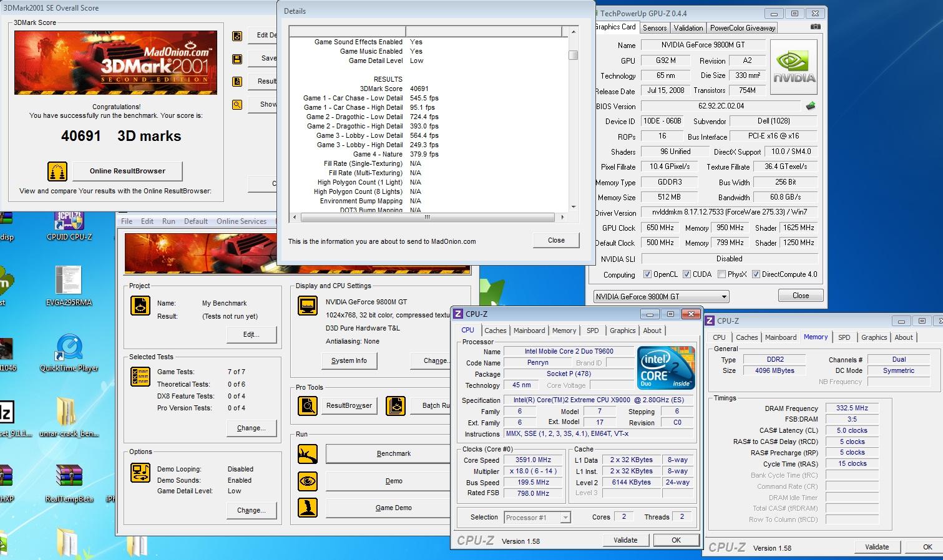
Task: Open QuickTime Player desktop shortcut
Action: click(x=69, y=353)
